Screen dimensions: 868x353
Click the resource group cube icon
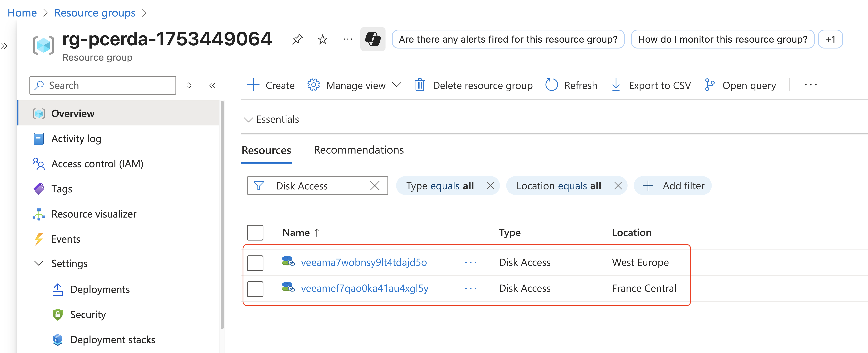pos(43,45)
